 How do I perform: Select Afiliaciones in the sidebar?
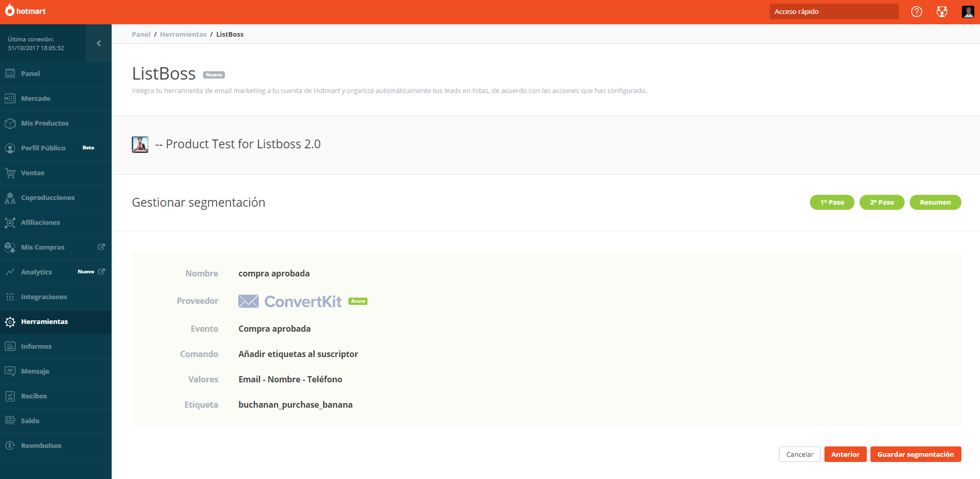click(x=56, y=223)
